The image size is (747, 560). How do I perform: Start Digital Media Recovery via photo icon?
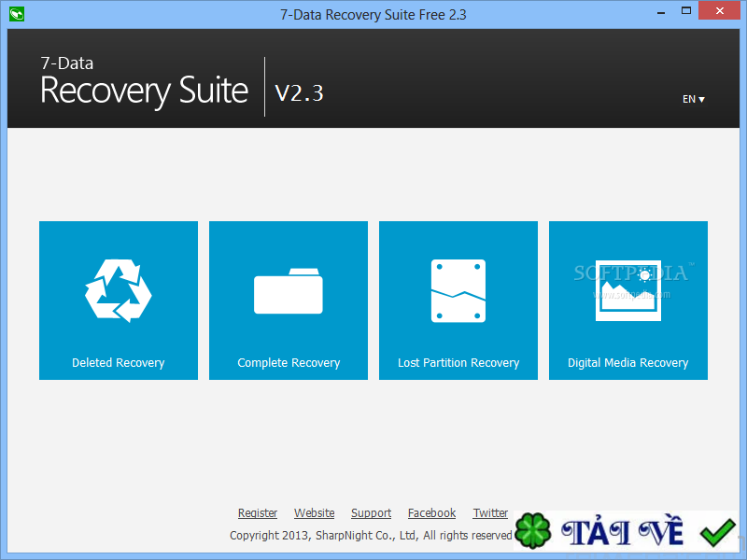tap(627, 289)
